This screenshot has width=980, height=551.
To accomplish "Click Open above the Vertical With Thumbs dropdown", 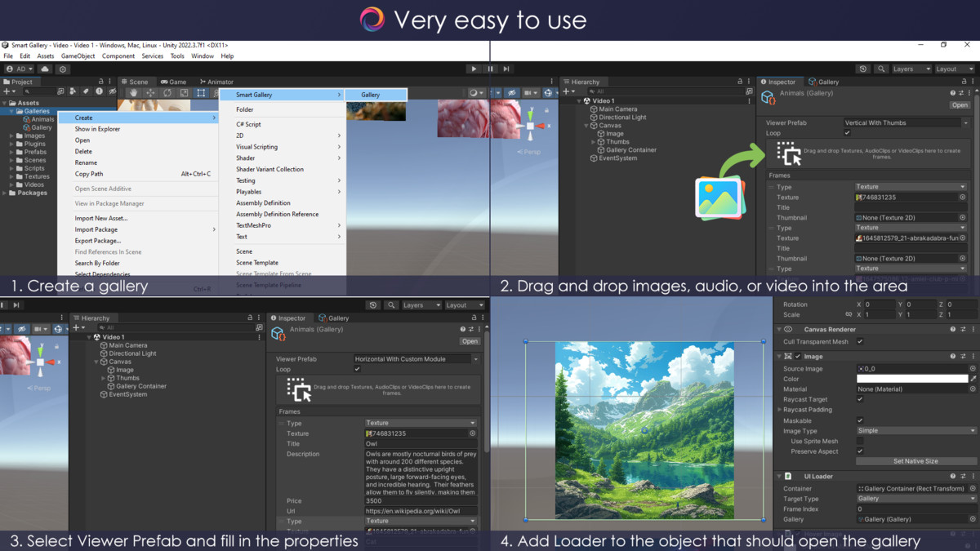I will point(960,105).
